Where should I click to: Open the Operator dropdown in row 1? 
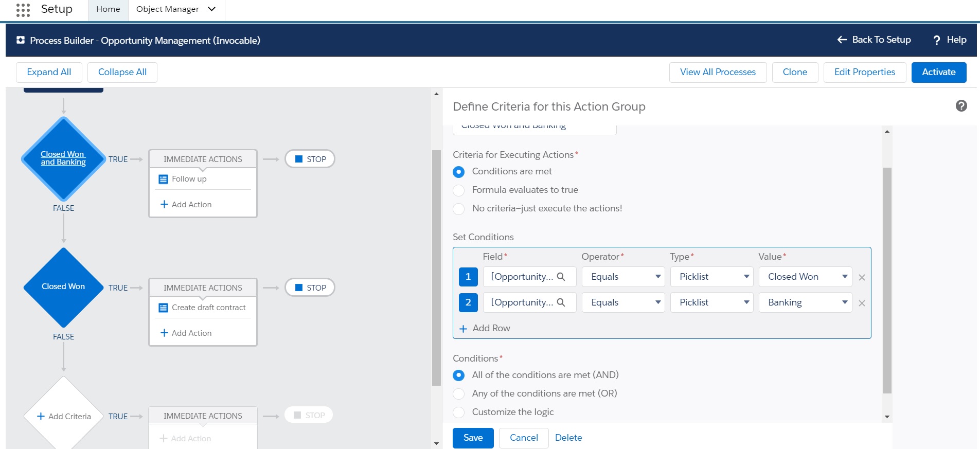click(x=623, y=277)
